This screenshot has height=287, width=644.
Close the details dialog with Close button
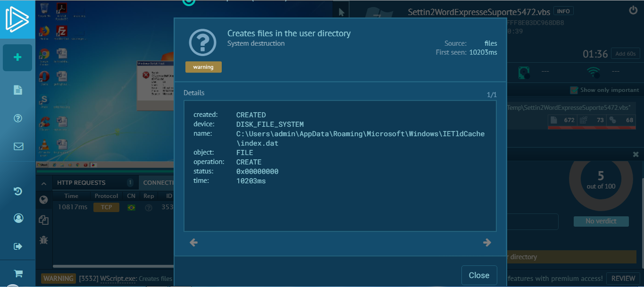pyautogui.click(x=479, y=275)
